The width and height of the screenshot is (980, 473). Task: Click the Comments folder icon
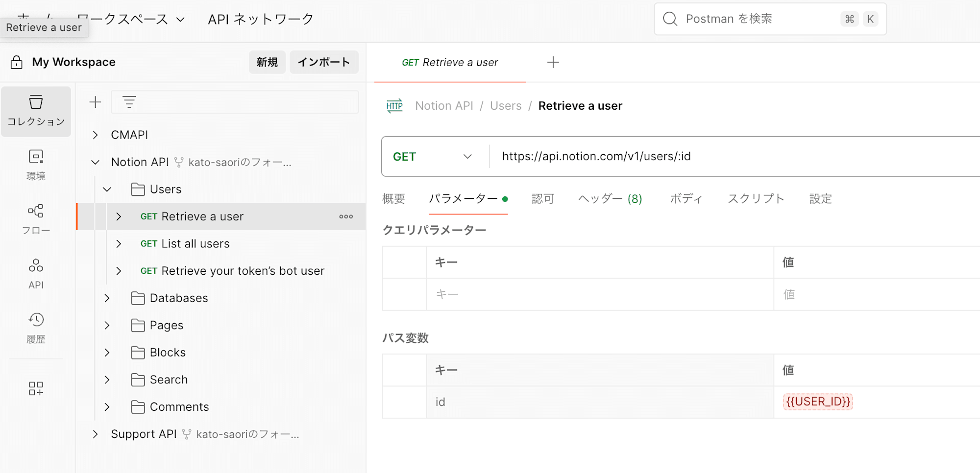tap(138, 407)
